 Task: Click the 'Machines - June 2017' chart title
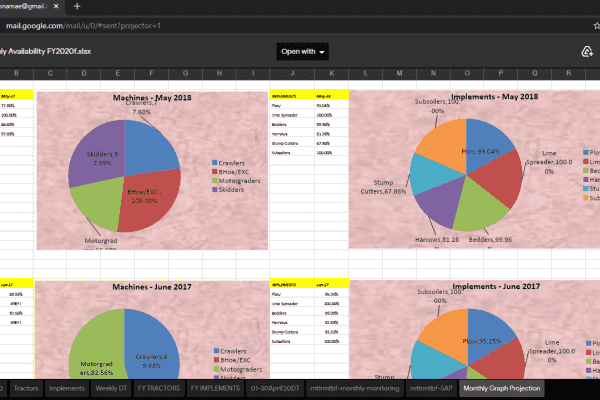(152, 287)
